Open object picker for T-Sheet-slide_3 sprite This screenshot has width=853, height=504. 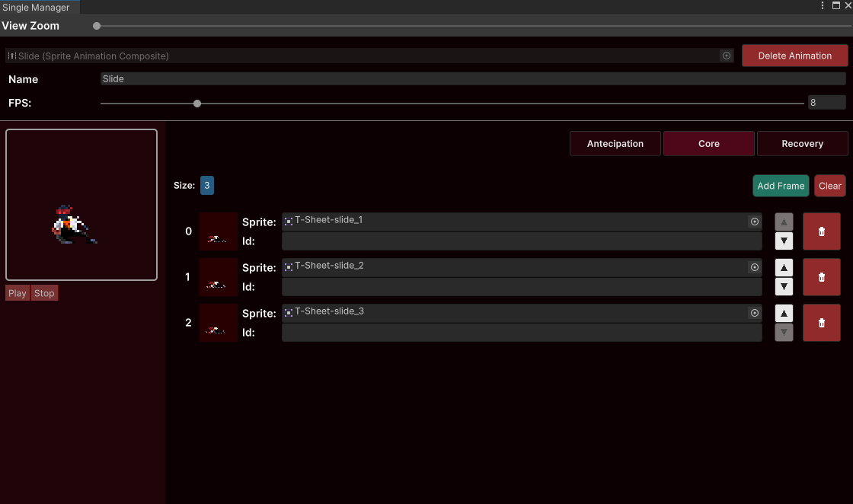coord(754,313)
